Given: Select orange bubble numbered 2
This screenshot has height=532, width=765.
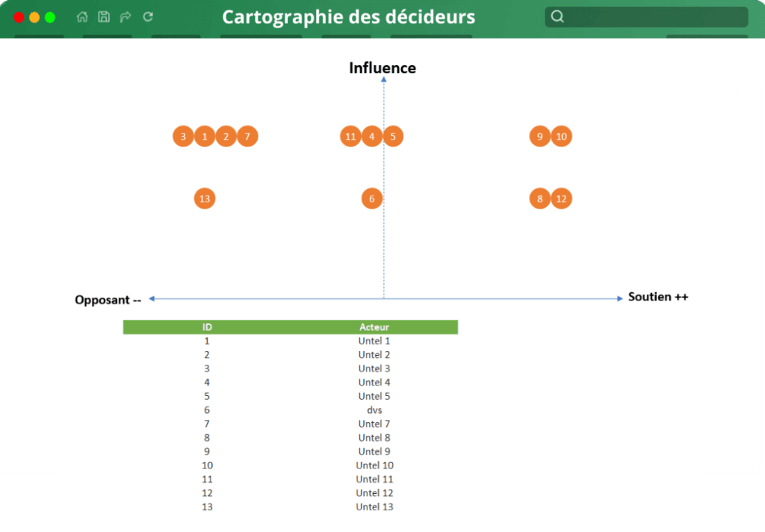Looking at the screenshot, I should [x=226, y=137].
